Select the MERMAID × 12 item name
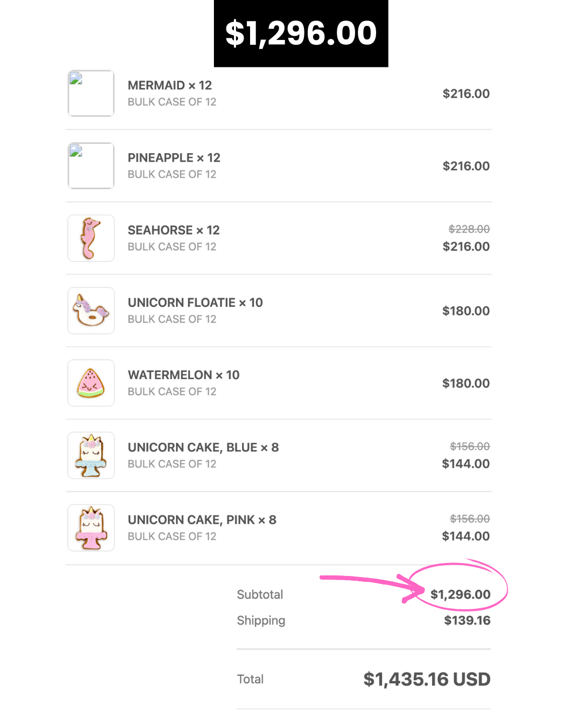This screenshot has width=582, height=728. pyautogui.click(x=170, y=85)
